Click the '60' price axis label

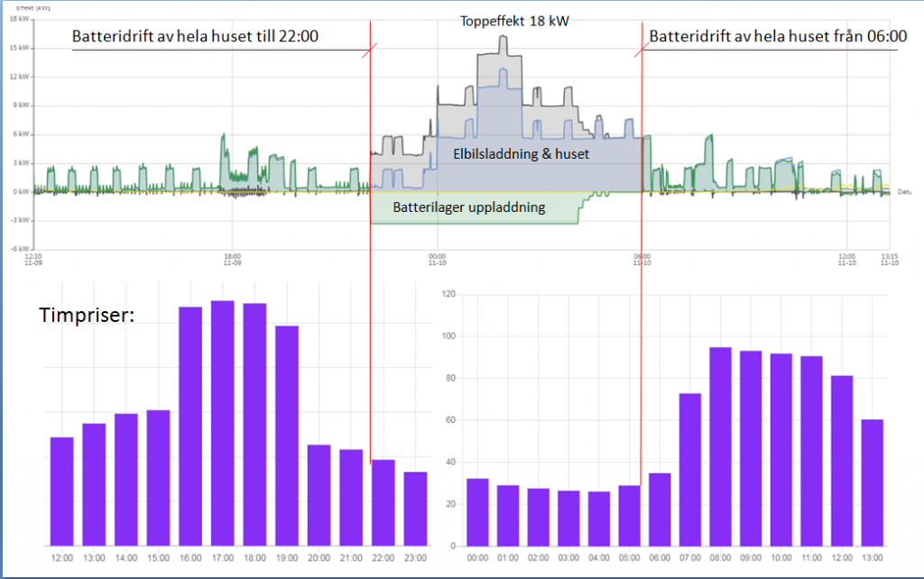tap(451, 420)
